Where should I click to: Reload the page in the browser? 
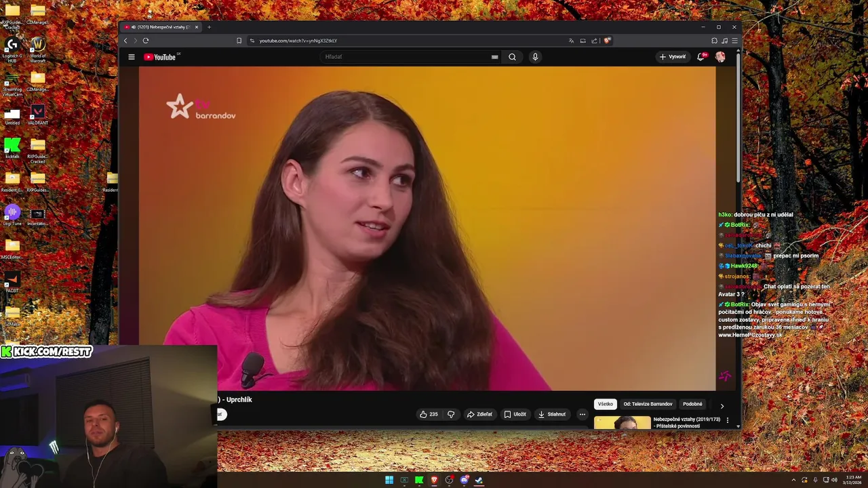[x=145, y=41]
